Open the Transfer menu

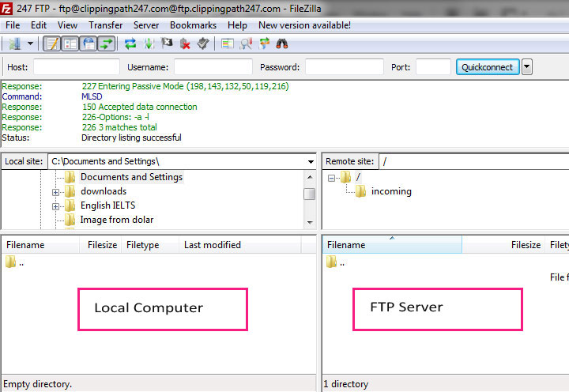(106, 25)
